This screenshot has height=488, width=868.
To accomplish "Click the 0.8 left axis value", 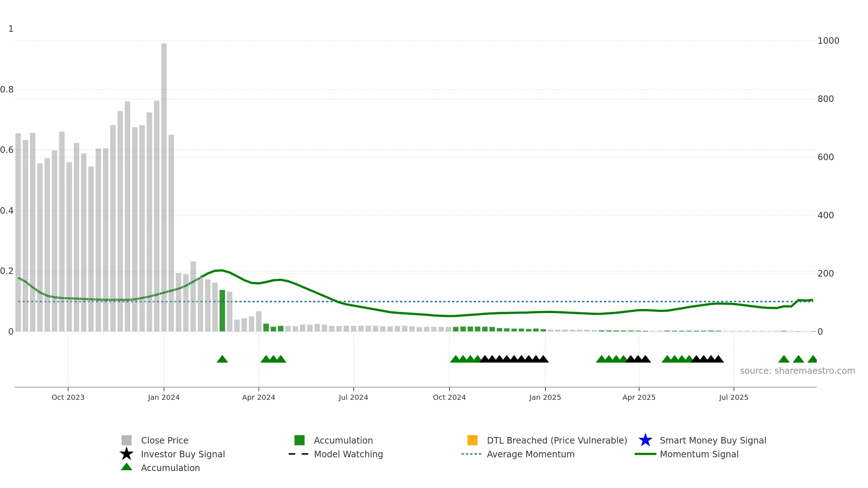I will click(x=7, y=90).
